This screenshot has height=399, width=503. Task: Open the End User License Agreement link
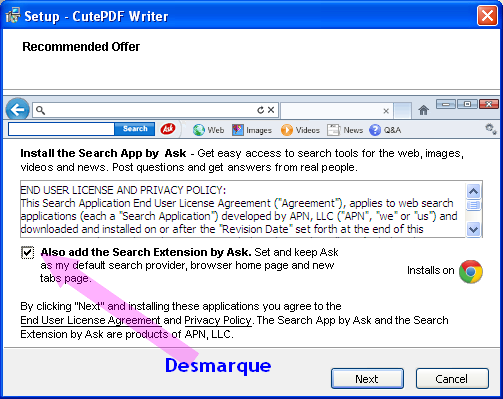[90, 320]
